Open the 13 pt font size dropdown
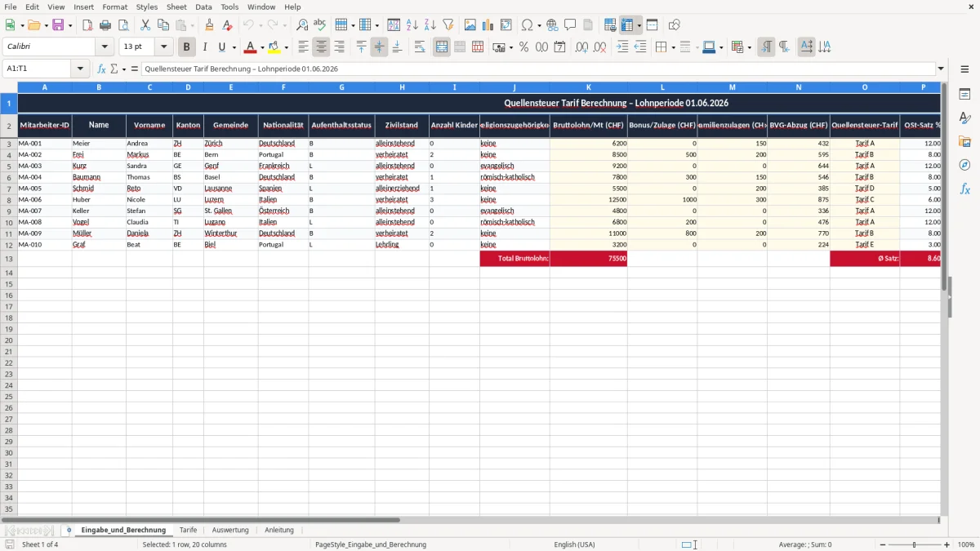This screenshot has height=551, width=980. pyautogui.click(x=163, y=47)
